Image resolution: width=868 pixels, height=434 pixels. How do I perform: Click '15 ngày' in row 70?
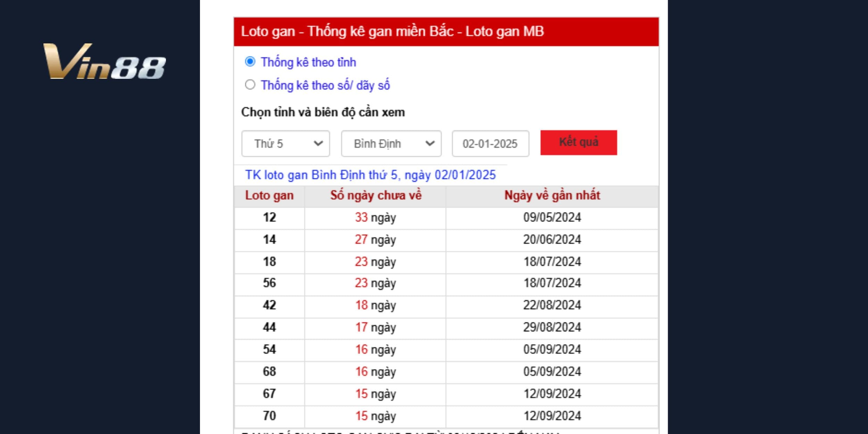(375, 416)
